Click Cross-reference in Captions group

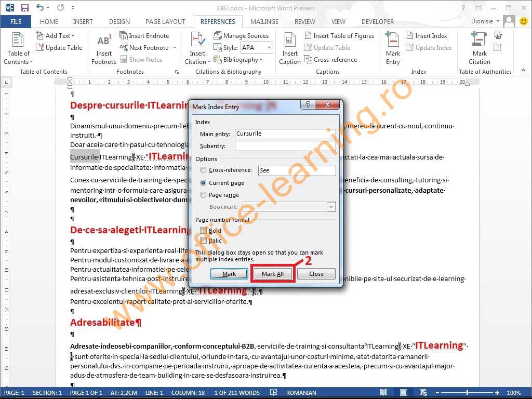click(x=331, y=59)
